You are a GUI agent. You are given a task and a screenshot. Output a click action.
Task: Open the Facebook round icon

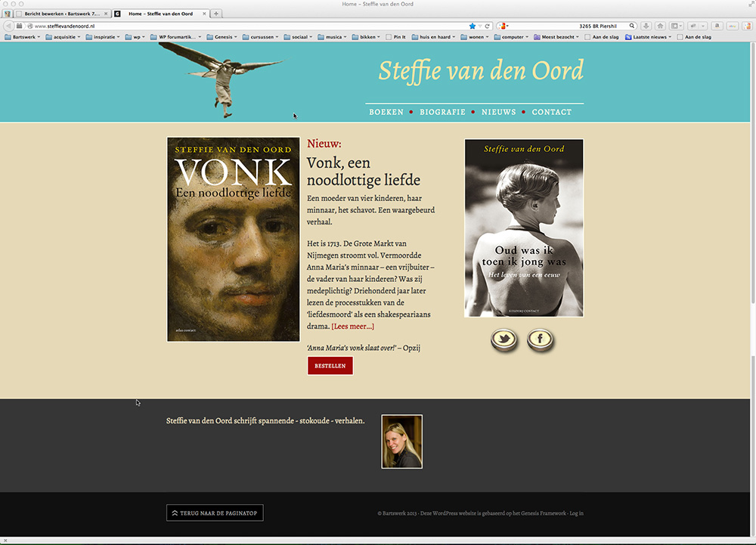[540, 339]
